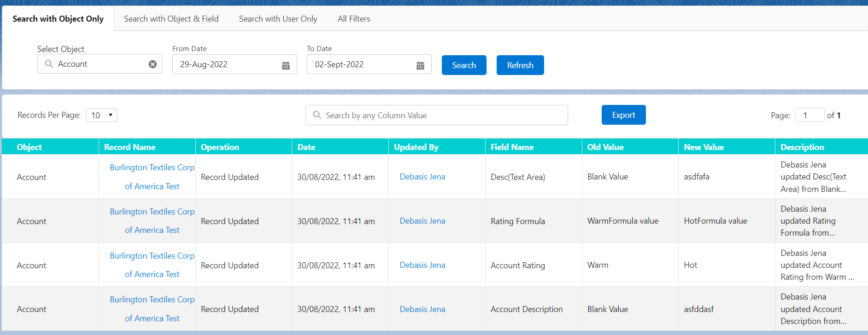Image resolution: width=868 pixels, height=335 pixels.
Task: Click the Date column header
Action: (306, 147)
